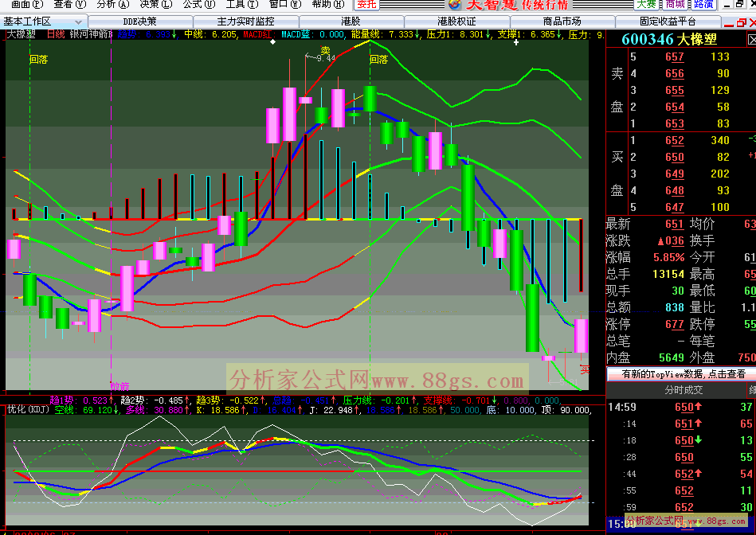The width and height of the screenshot is (756, 535).
Task: Click the 总手 value 13154
Action: (x=668, y=274)
